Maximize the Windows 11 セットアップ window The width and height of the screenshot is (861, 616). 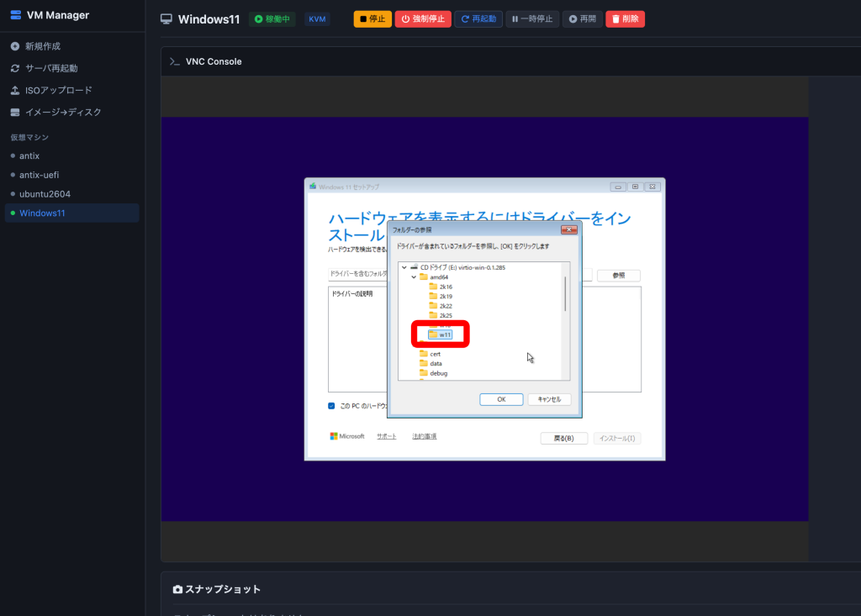tap(636, 187)
